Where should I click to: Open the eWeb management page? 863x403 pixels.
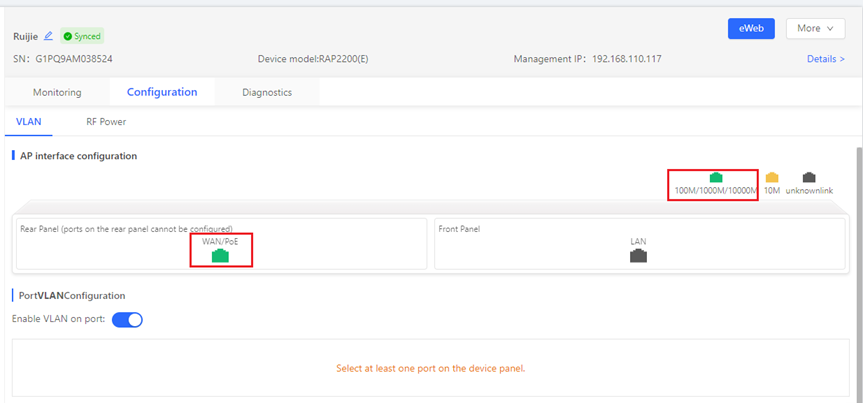751,29
